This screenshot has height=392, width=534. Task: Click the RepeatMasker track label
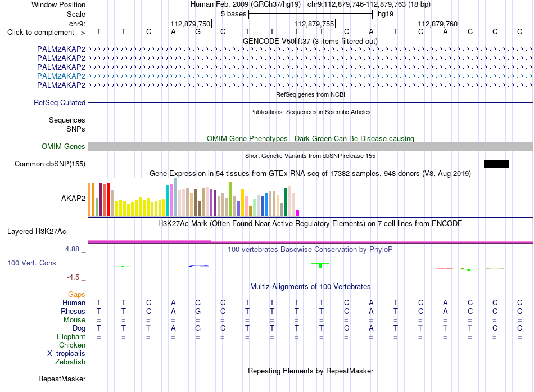pyautogui.click(x=62, y=379)
